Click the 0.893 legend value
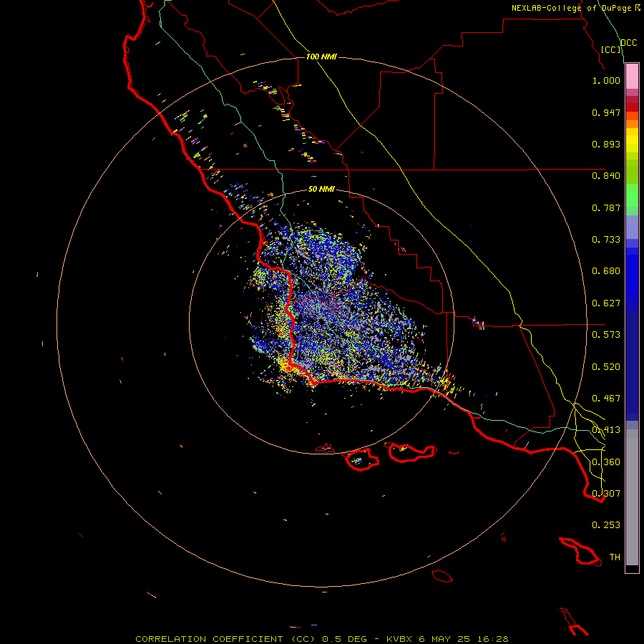This screenshot has height=644, width=644. pos(606,144)
